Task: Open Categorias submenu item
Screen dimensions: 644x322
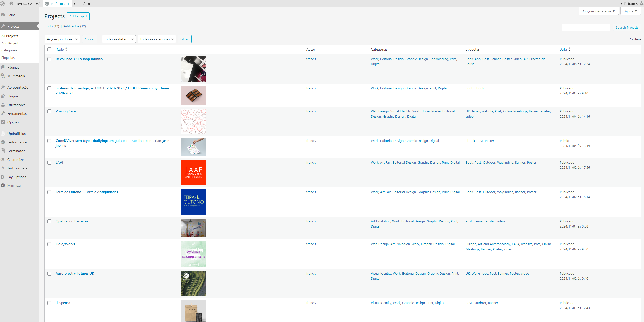Action: coord(9,50)
